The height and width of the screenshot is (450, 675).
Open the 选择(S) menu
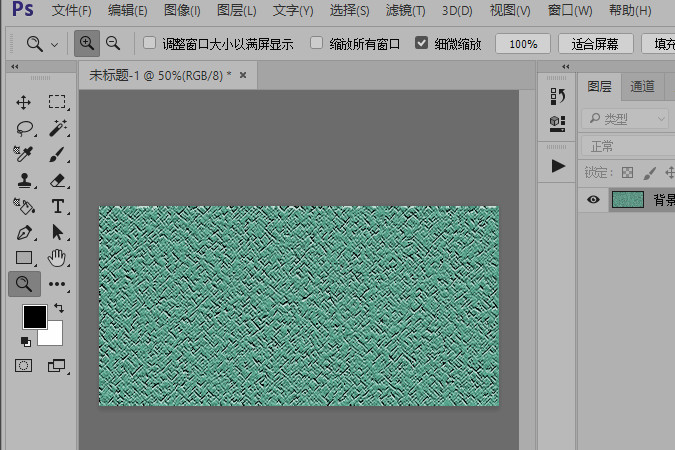coord(350,10)
